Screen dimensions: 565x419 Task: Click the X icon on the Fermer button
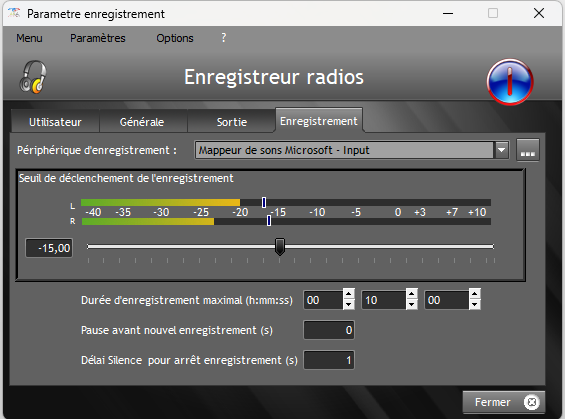tap(532, 402)
